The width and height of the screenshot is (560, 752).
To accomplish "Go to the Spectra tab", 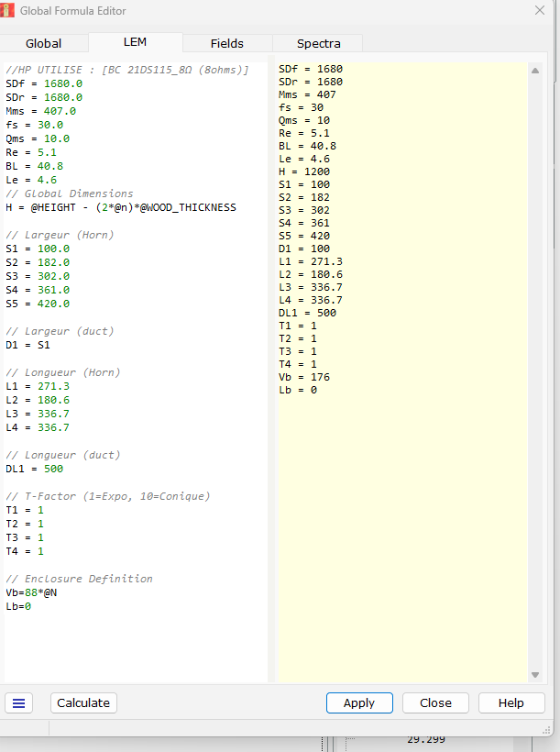I will (318, 43).
